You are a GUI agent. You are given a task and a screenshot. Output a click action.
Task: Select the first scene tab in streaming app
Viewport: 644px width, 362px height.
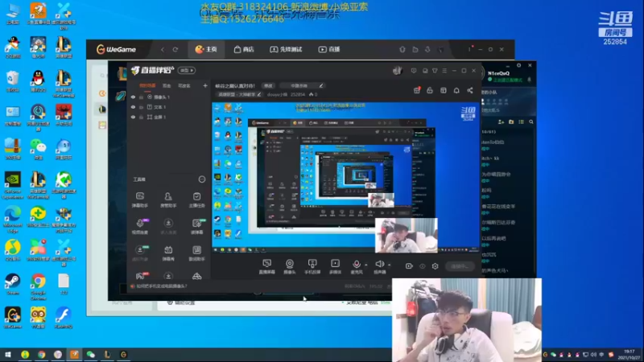[147, 85]
